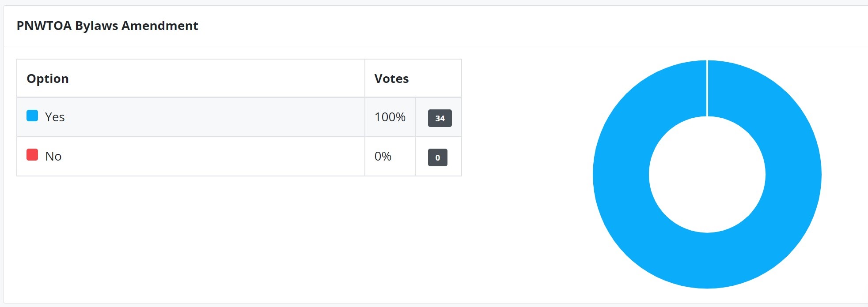The image size is (868, 307).
Task: Click the 0 vote count badge
Action: point(437,157)
